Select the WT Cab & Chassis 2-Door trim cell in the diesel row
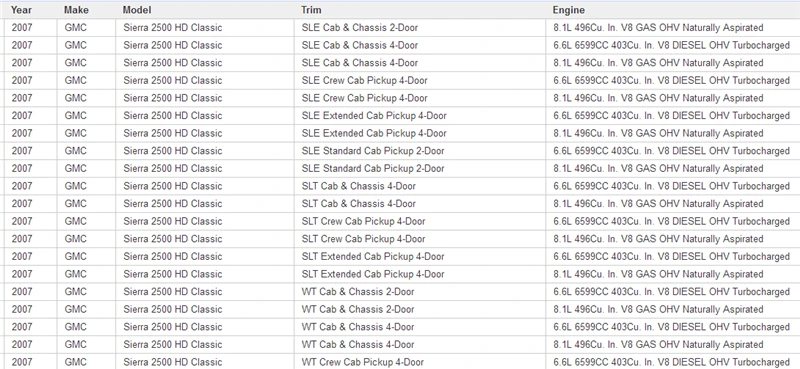 (x=420, y=292)
